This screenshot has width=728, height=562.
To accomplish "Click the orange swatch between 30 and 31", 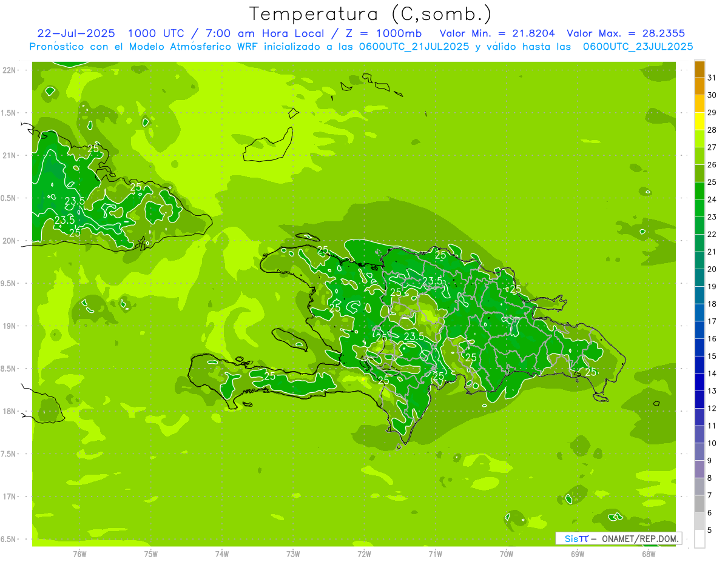I will (x=699, y=87).
